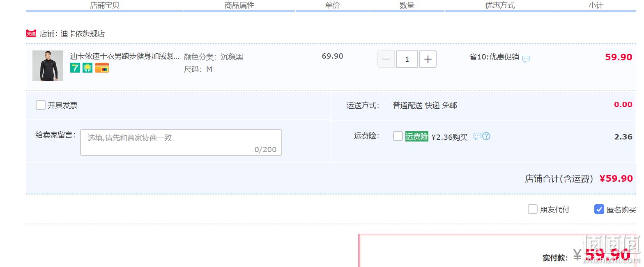Click the 店铺宝贝 column header
The image size is (644, 267).
click(105, 5)
